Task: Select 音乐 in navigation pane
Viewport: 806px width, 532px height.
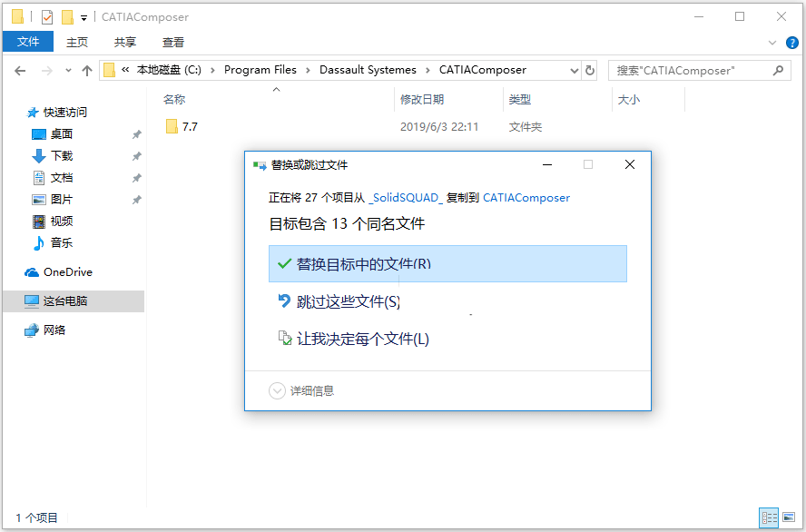Action: [61, 242]
